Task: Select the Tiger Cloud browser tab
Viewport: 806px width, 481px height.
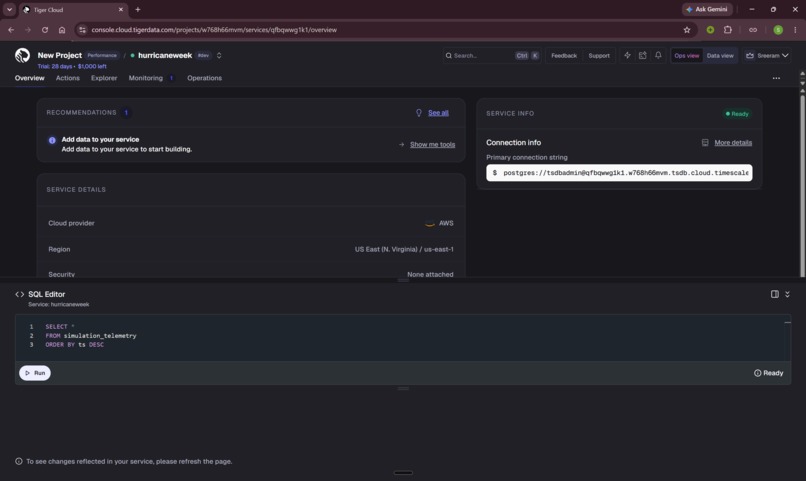Action: [x=72, y=9]
